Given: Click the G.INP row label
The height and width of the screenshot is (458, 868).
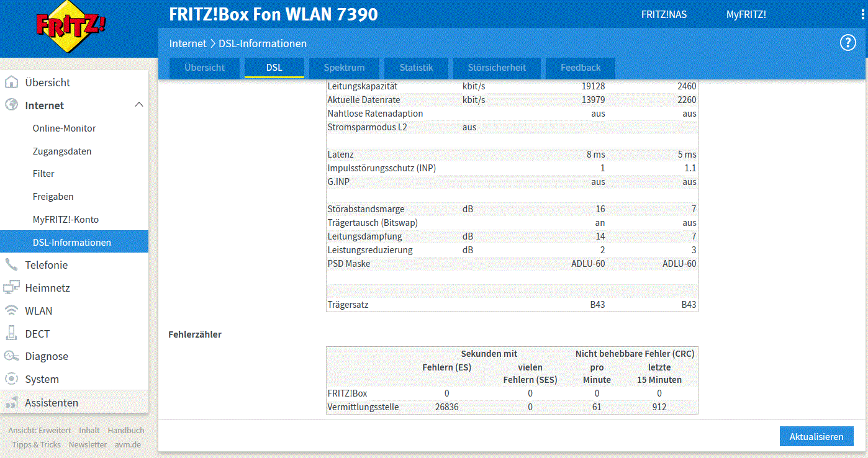Looking at the screenshot, I should point(339,182).
